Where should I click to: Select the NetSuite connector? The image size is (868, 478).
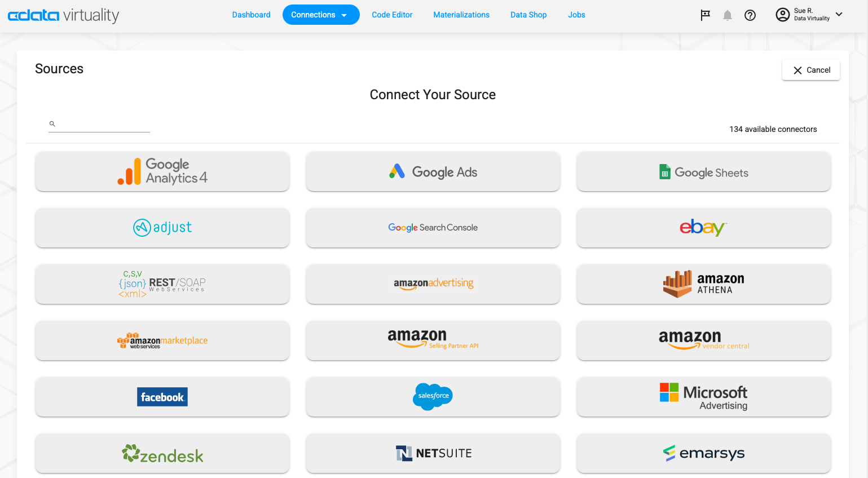433,453
